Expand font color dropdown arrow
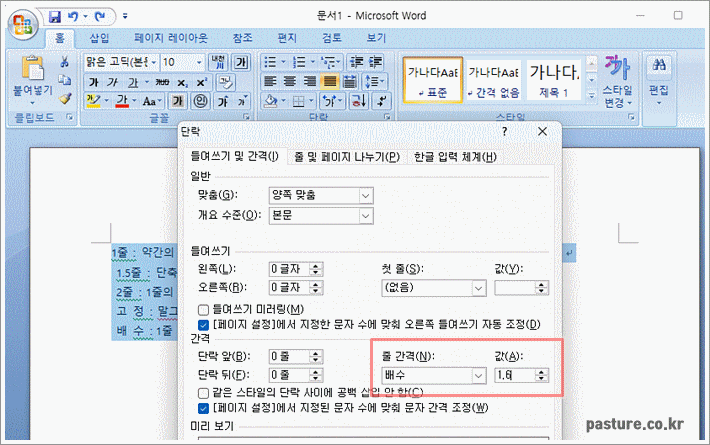Image resolution: width=710 pixels, height=445 pixels. pos(134,101)
